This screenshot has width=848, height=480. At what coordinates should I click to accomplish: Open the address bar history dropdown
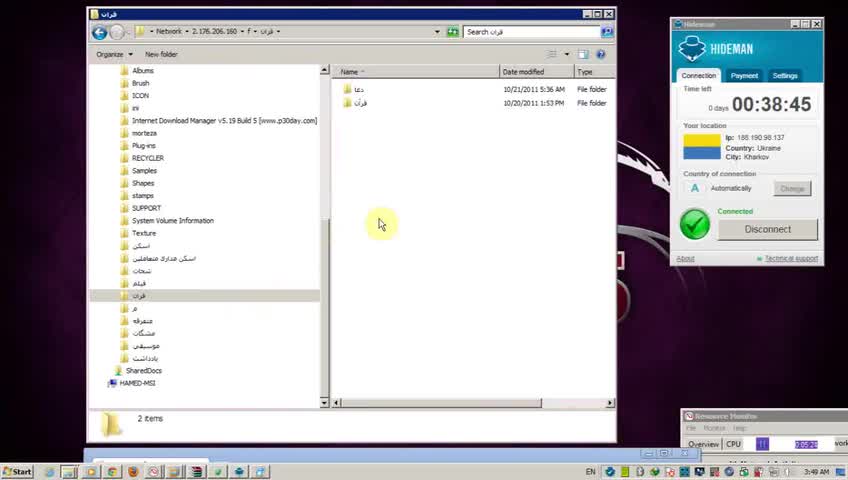click(x=437, y=32)
